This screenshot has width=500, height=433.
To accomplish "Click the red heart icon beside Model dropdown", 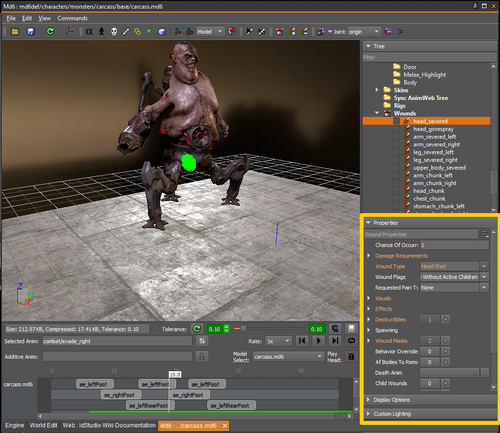I will tap(231, 32).
